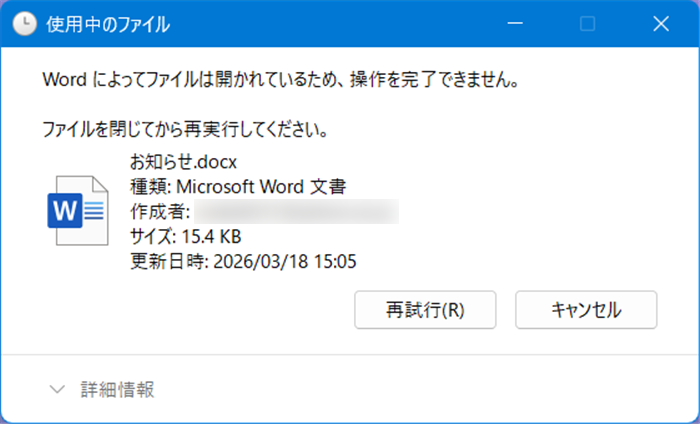Click the 更新日時: 2026/03/18 15:05 text
700x424 pixels.
pyautogui.click(x=243, y=261)
